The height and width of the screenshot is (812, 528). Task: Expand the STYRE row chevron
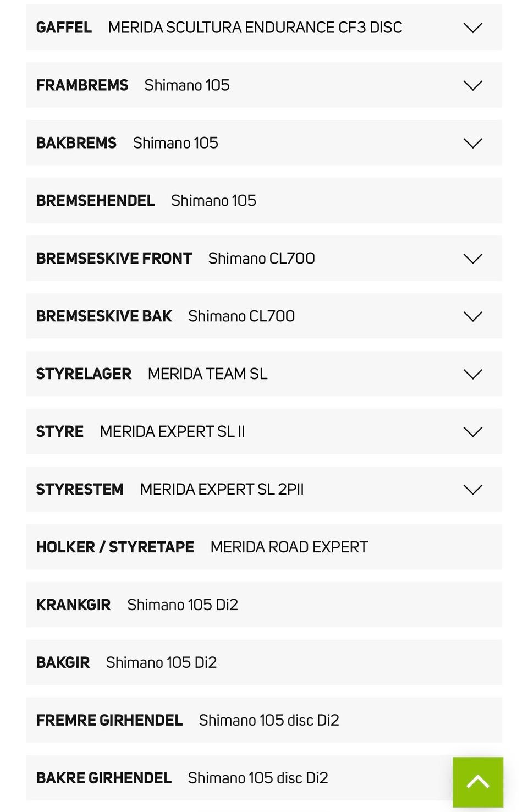pyautogui.click(x=472, y=432)
